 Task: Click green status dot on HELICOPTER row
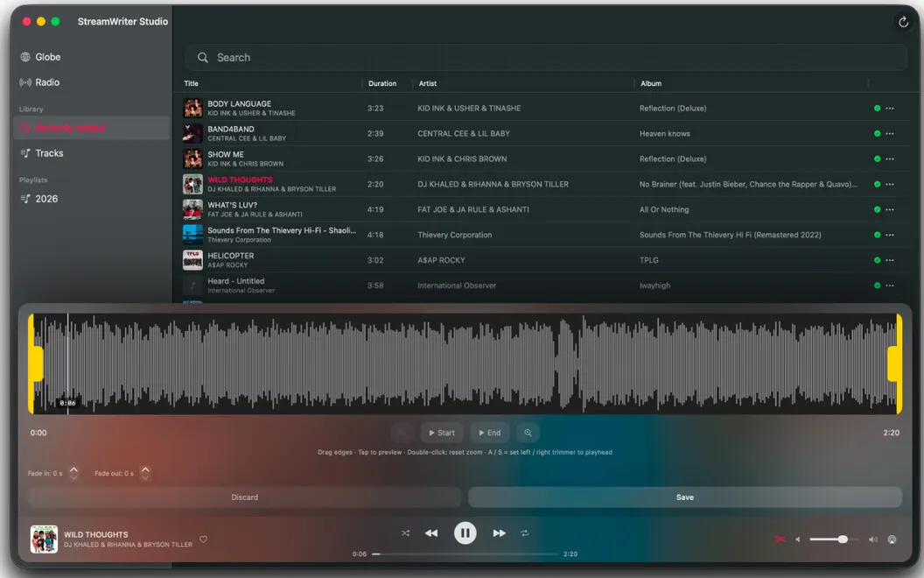877,260
